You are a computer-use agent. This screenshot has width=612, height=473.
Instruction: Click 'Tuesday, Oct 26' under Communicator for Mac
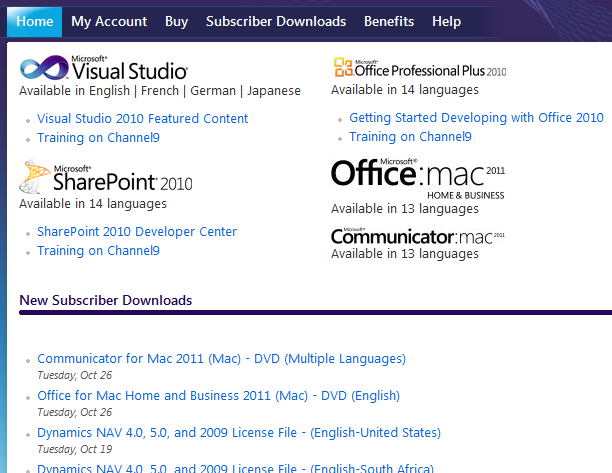click(x=75, y=375)
